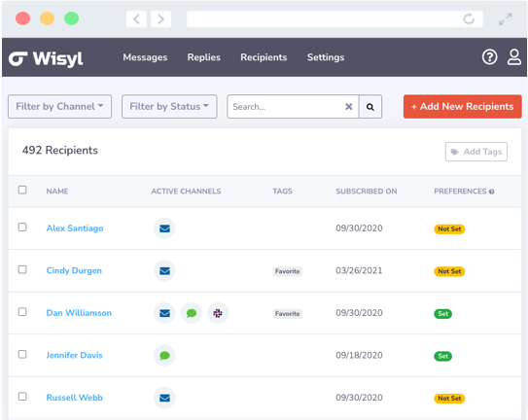The width and height of the screenshot is (528, 420).
Task: Click the green macOS zoom window button
Action: point(71,18)
